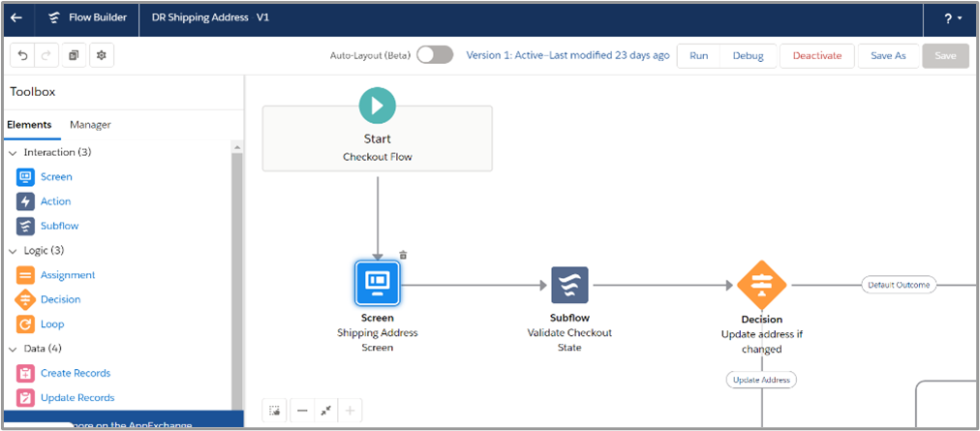Collapse the Logic (3) section

click(x=14, y=251)
